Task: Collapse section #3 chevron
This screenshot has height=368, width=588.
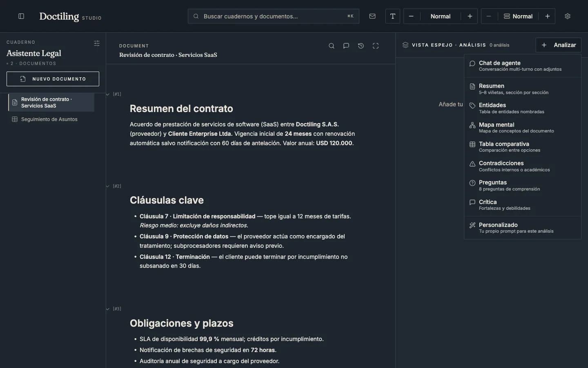Action: click(x=108, y=309)
